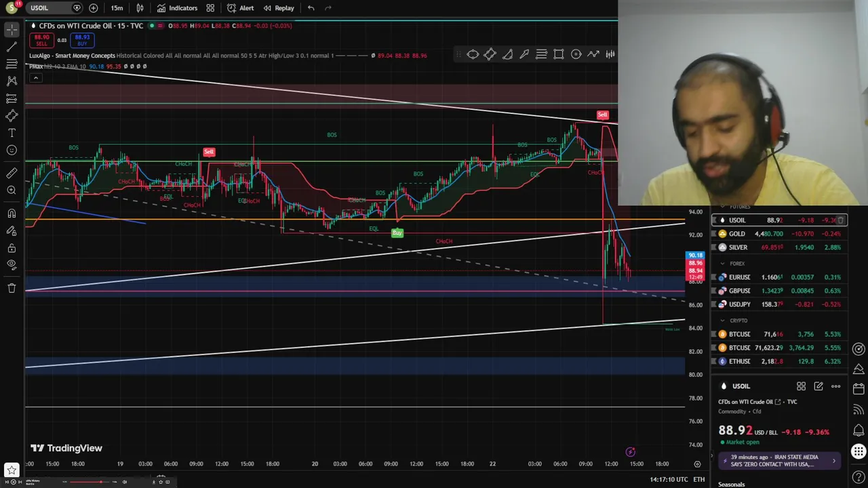This screenshot has height=488, width=868.
Task: Select the crosshair cursor tool
Action: [x=12, y=30]
